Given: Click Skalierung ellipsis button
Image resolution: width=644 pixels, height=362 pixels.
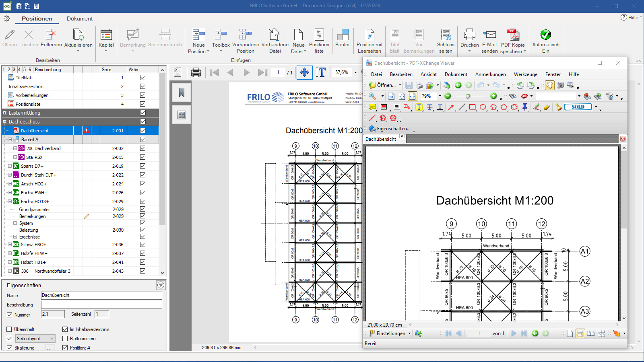Looking at the screenshot, I should (x=49, y=348).
